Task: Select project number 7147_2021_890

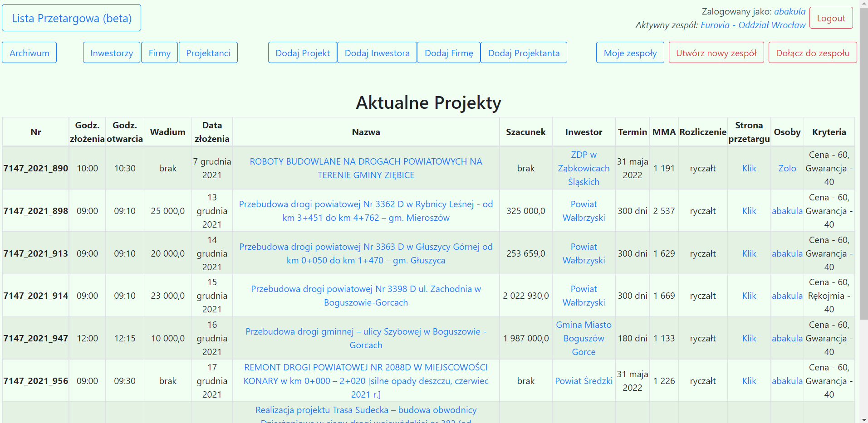Action: 35,168
